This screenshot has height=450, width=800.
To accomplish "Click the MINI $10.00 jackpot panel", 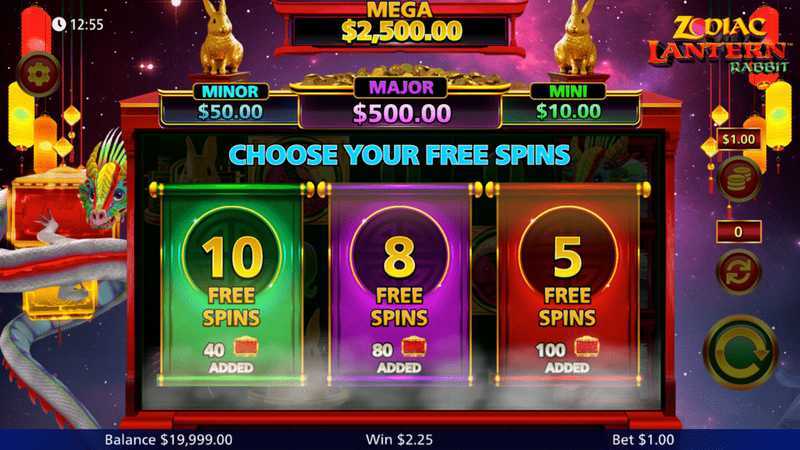I will click(568, 104).
